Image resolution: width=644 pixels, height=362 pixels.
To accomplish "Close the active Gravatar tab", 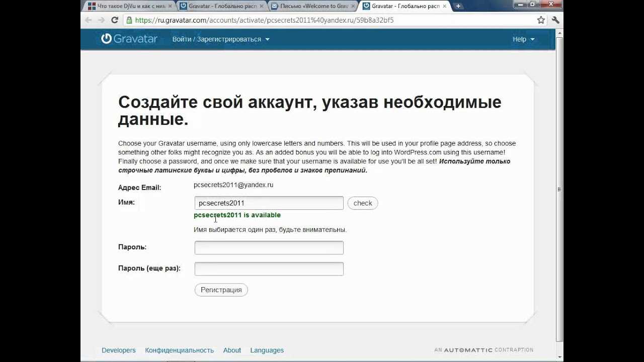I will pos(445,6).
